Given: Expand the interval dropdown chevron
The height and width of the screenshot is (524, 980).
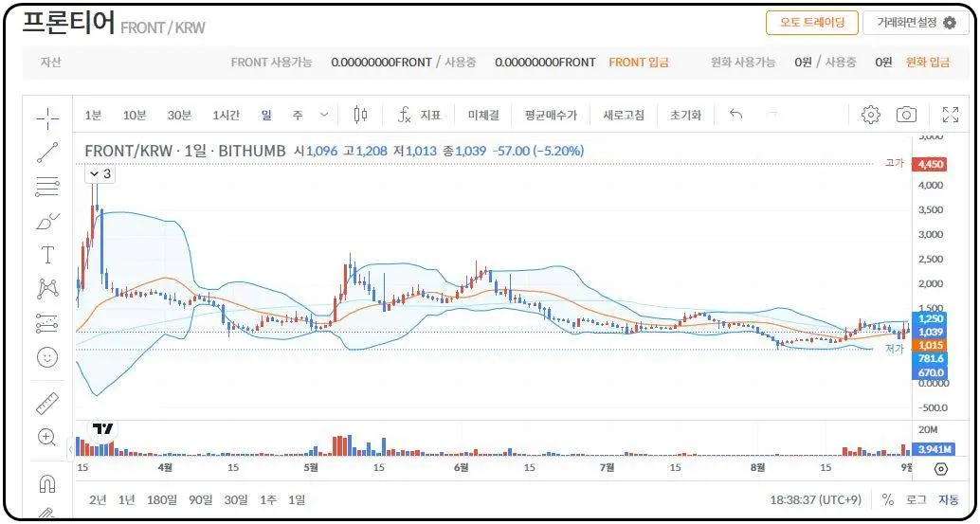Looking at the screenshot, I should click(324, 115).
